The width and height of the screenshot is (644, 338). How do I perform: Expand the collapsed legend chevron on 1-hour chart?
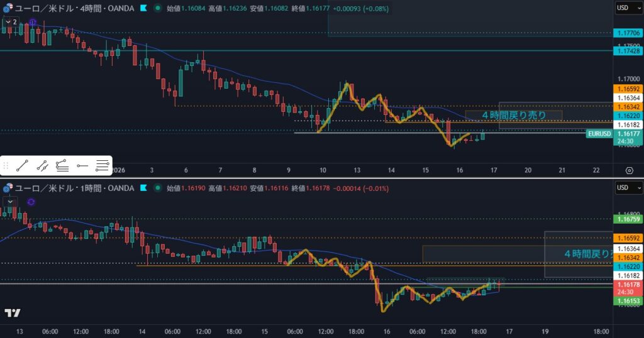click(x=10, y=200)
